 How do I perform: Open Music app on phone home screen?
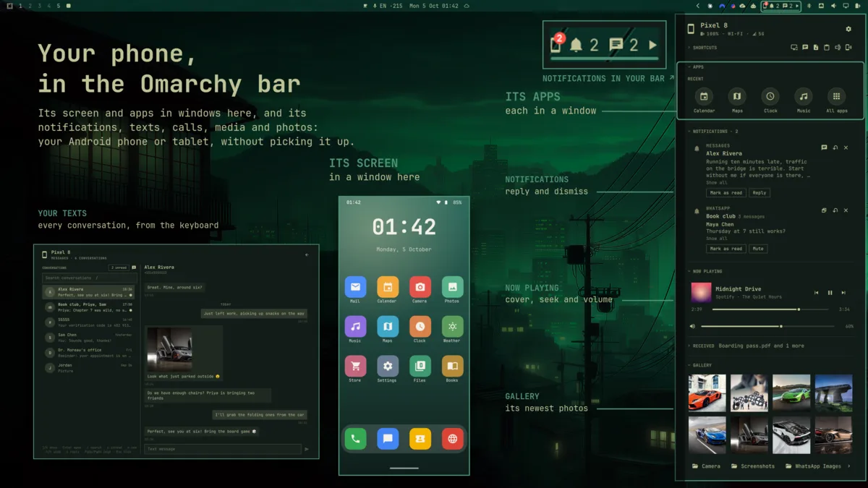click(355, 327)
